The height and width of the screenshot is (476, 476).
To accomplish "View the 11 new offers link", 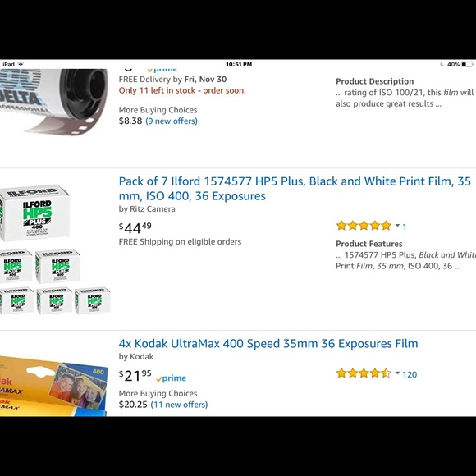I will pyautogui.click(x=179, y=405).
